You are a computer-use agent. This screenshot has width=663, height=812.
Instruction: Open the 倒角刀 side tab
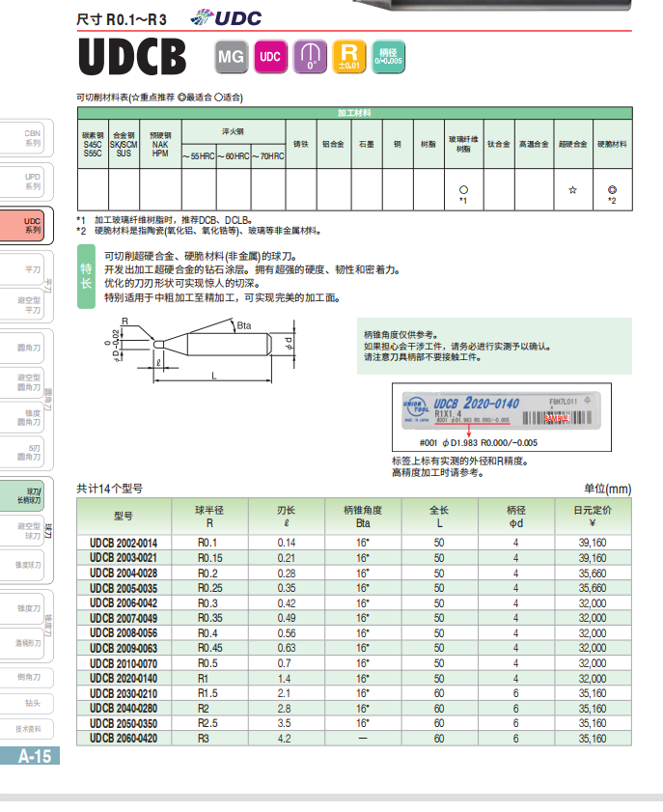point(26,677)
